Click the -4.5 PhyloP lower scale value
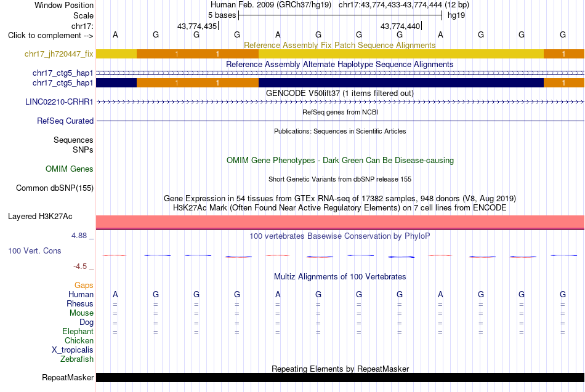The height and width of the screenshot is (392, 585). click(x=80, y=266)
